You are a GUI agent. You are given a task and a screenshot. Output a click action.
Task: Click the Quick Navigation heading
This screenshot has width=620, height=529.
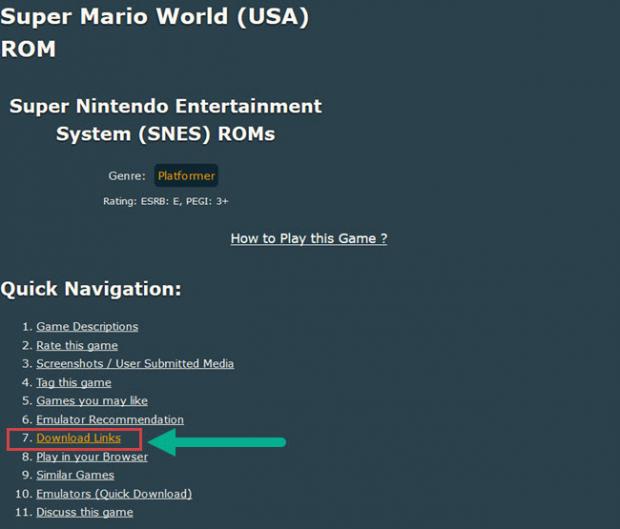click(x=91, y=289)
